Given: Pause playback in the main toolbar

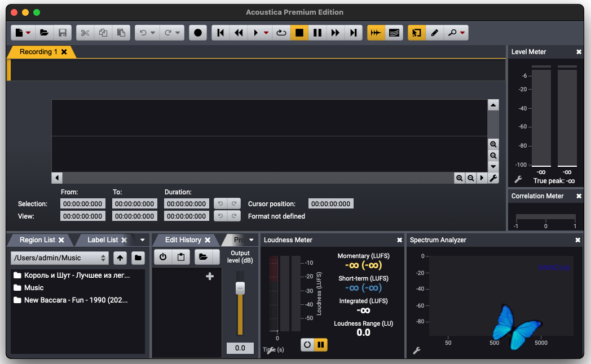Looking at the screenshot, I should point(317,33).
